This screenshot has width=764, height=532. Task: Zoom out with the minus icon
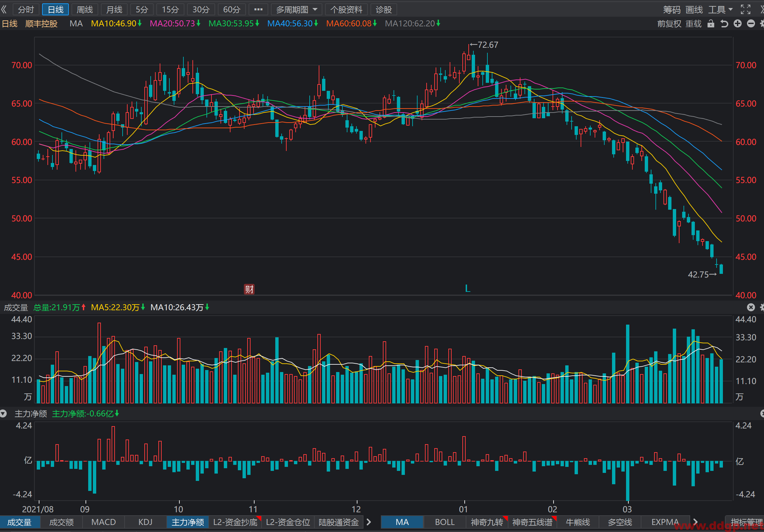751,24
